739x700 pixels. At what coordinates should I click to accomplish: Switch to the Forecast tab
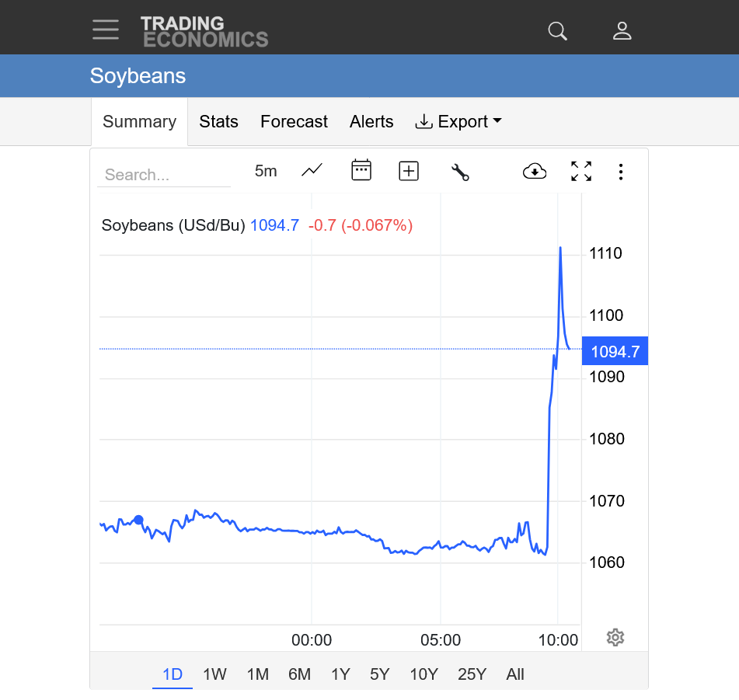pos(294,122)
